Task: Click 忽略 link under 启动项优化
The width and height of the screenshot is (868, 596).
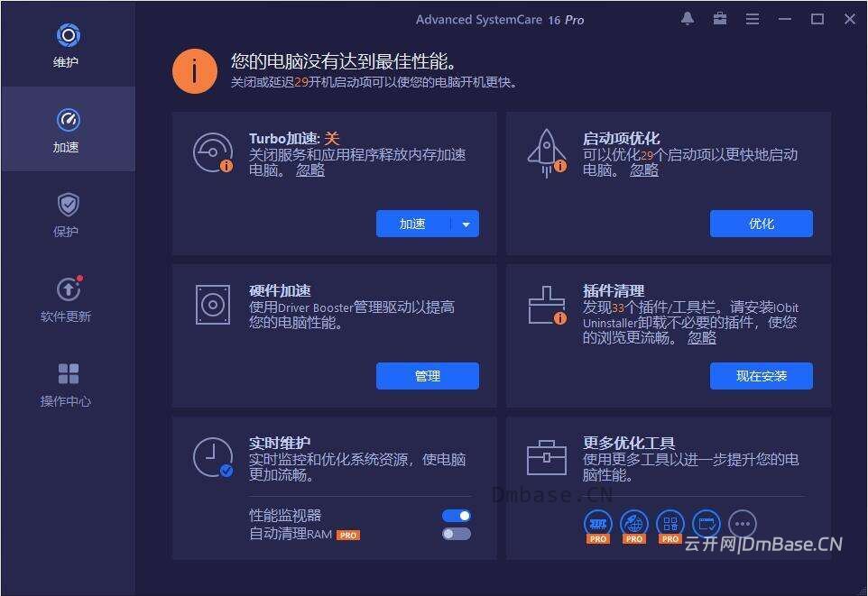Action: [644, 170]
